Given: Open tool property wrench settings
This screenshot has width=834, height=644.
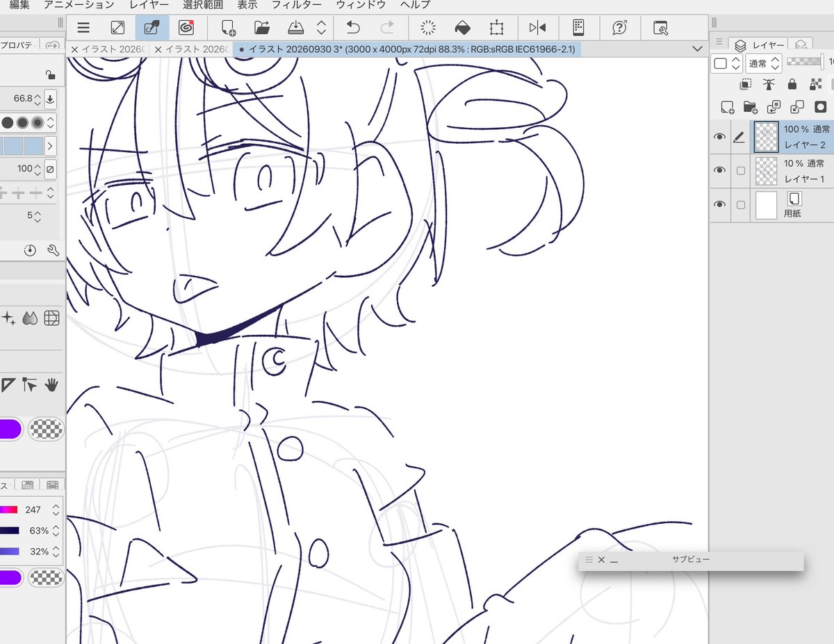Looking at the screenshot, I should [x=53, y=251].
